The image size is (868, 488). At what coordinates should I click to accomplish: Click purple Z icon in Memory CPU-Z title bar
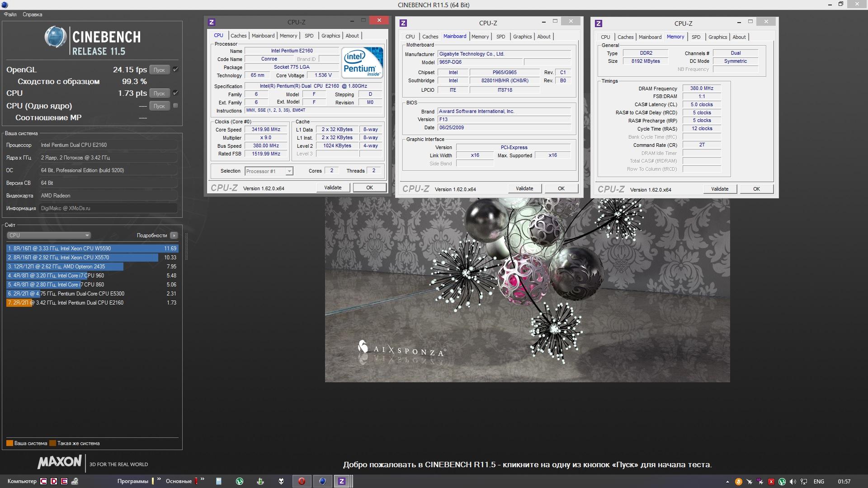[x=599, y=23]
